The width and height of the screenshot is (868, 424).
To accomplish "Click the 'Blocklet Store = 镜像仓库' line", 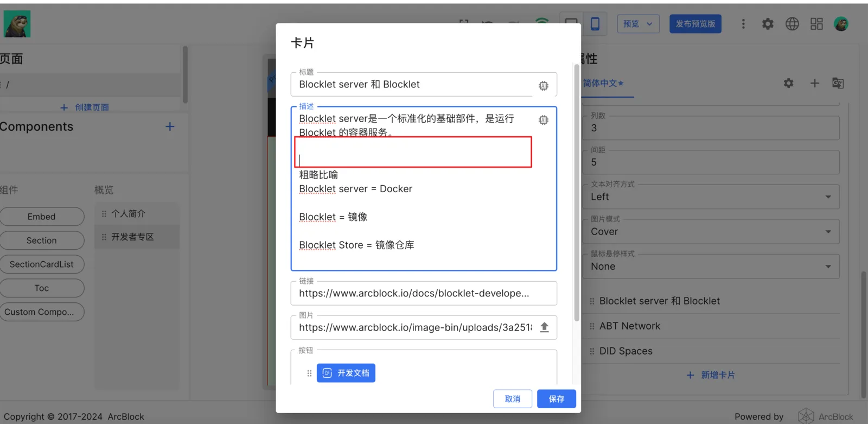I will [x=356, y=245].
